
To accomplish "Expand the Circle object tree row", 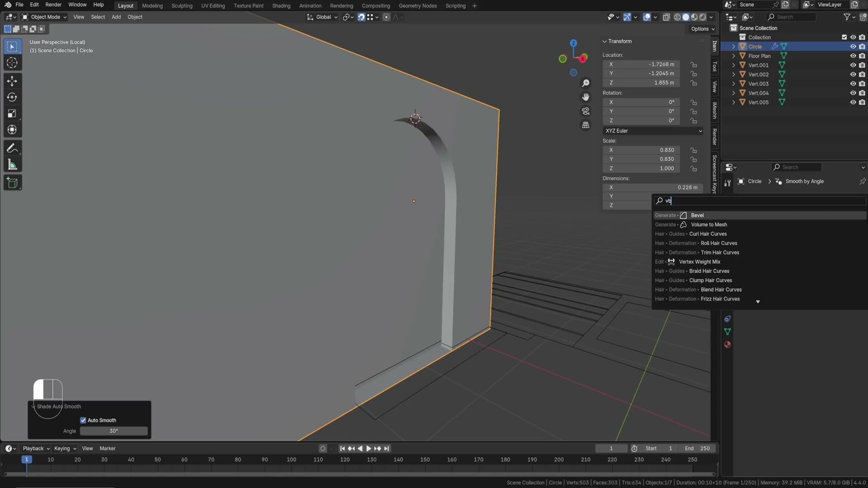I will tap(733, 47).
